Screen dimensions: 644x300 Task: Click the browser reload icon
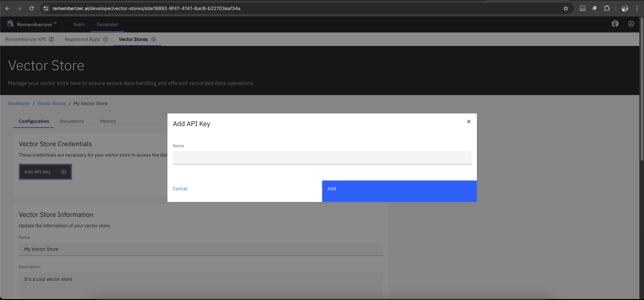[x=32, y=9]
